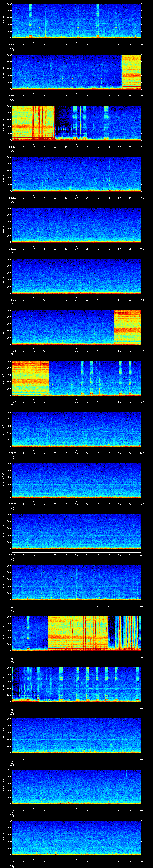Open the spectrogram panel starting at 13:16:00
153x868 pixels.
(77, 123)
